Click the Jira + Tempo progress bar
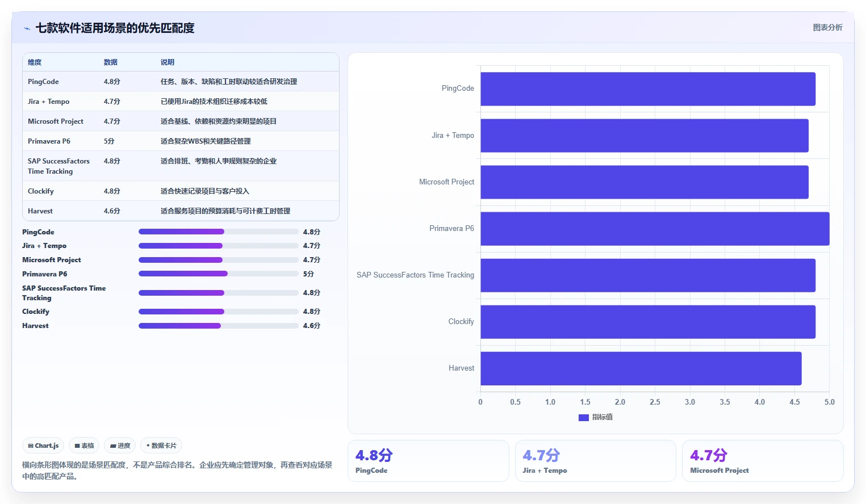Screen dimensions: 866x504 click(x=219, y=246)
